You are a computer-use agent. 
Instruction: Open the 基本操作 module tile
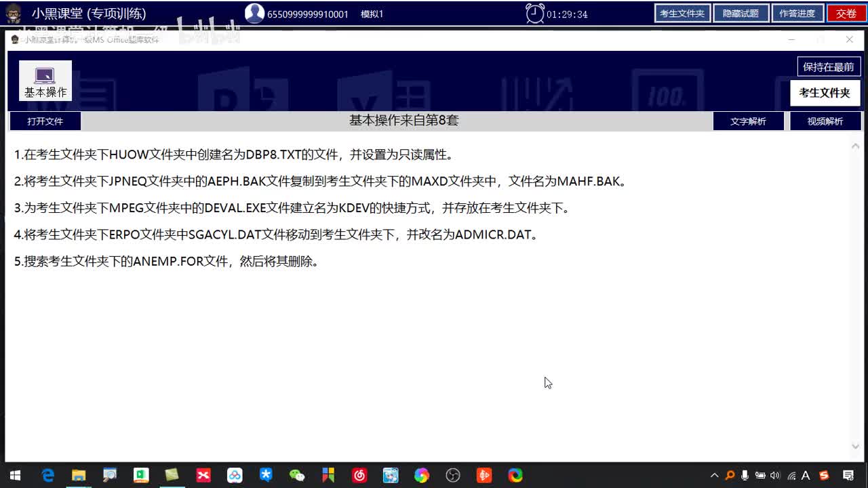[45, 81]
